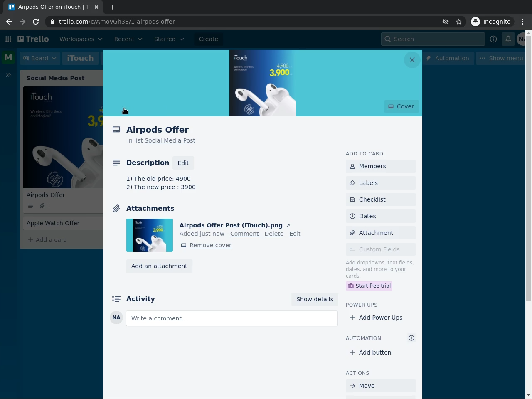Open the information icon in header
The width and height of the screenshot is (532, 399).
(x=493, y=39)
